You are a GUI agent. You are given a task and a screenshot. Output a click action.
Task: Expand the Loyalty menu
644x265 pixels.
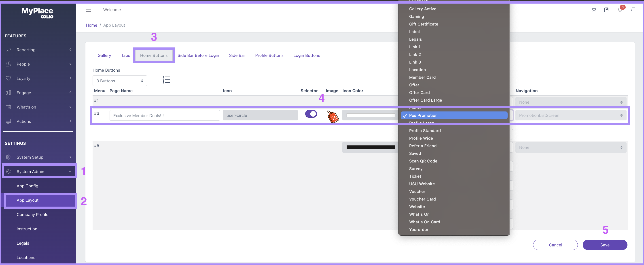pyautogui.click(x=70, y=78)
